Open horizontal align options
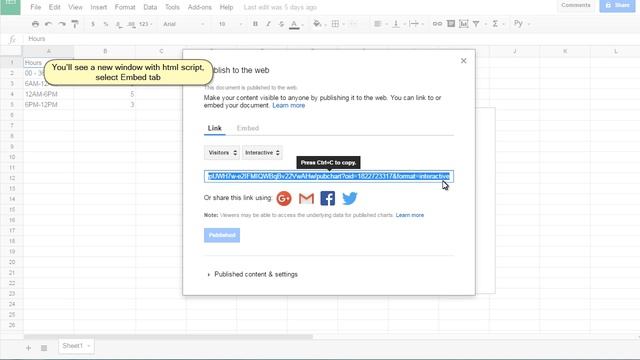Viewport: 640px width, 360px height. (379, 24)
